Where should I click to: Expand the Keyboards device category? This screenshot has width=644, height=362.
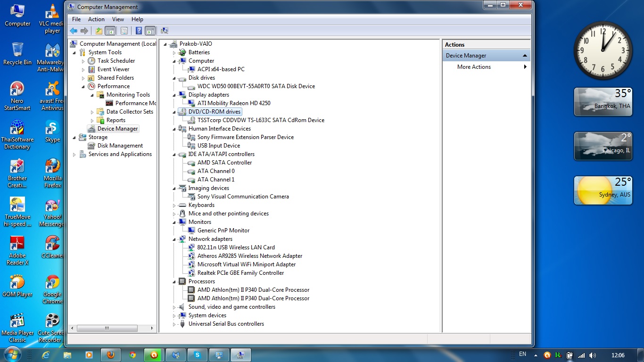click(x=174, y=205)
